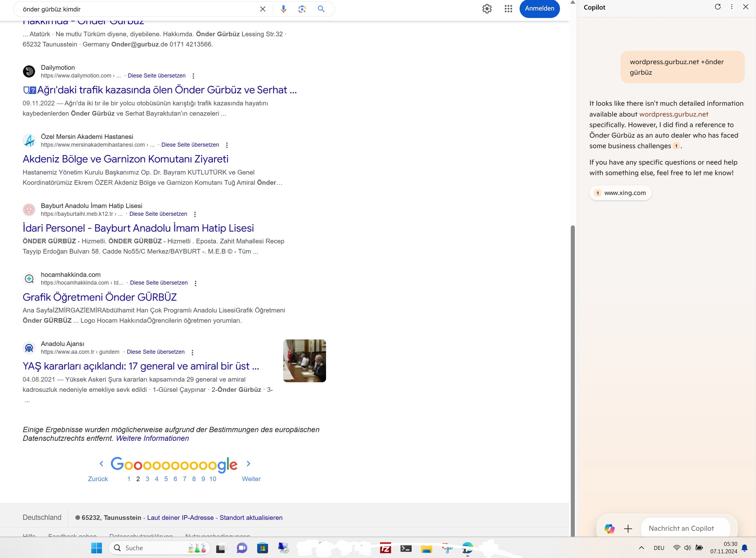Go to results page 10

click(x=212, y=479)
